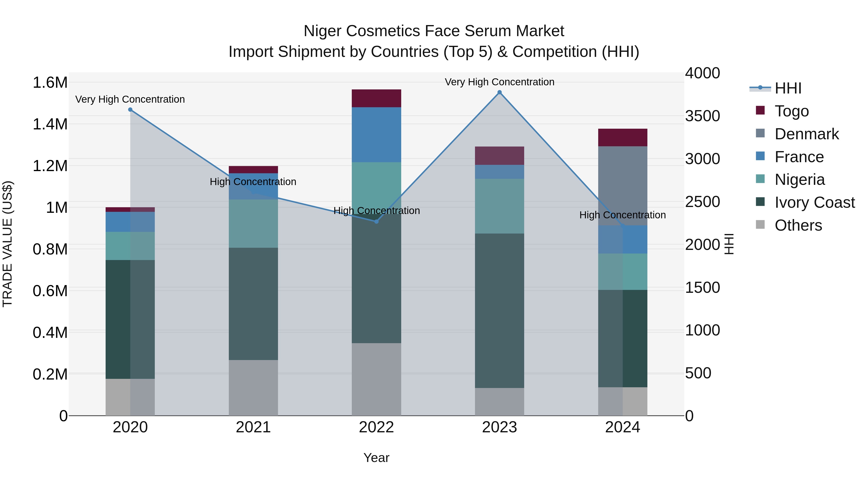Click the 2024 France bar segment
Viewport: 868px width, 488px height.
(x=623, y=240)
